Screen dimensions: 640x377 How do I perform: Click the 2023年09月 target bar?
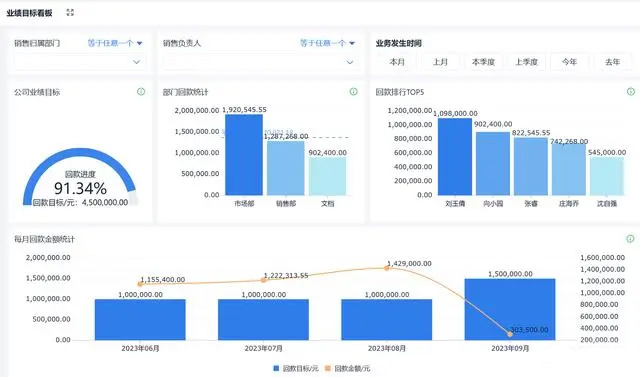pos(510,309)
